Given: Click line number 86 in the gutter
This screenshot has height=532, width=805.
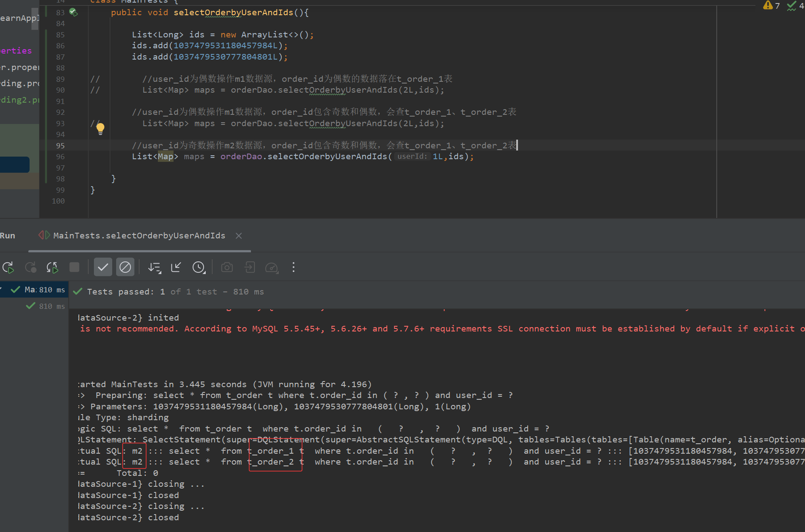Looking at the screenshot, I should coord(60,46).
